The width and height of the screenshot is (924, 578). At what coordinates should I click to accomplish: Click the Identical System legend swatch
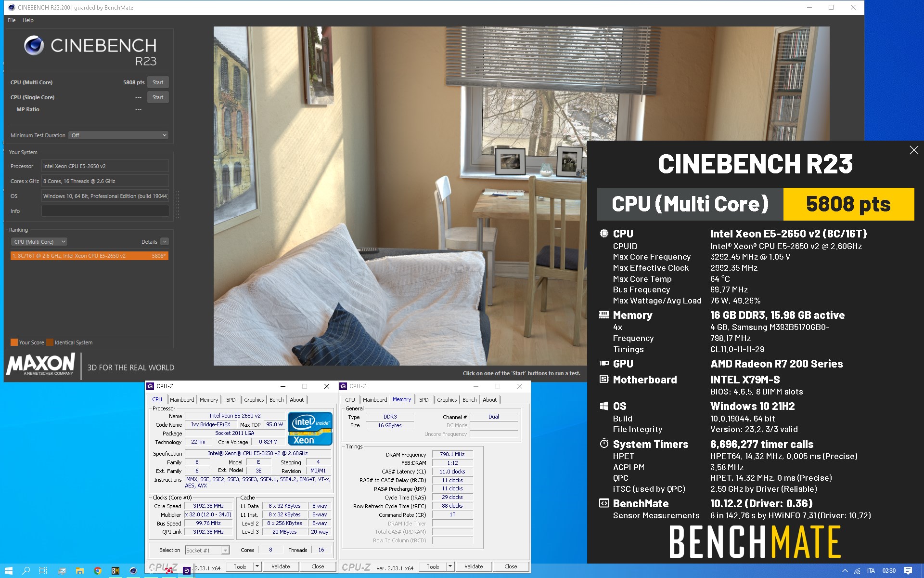coord(50,342)
